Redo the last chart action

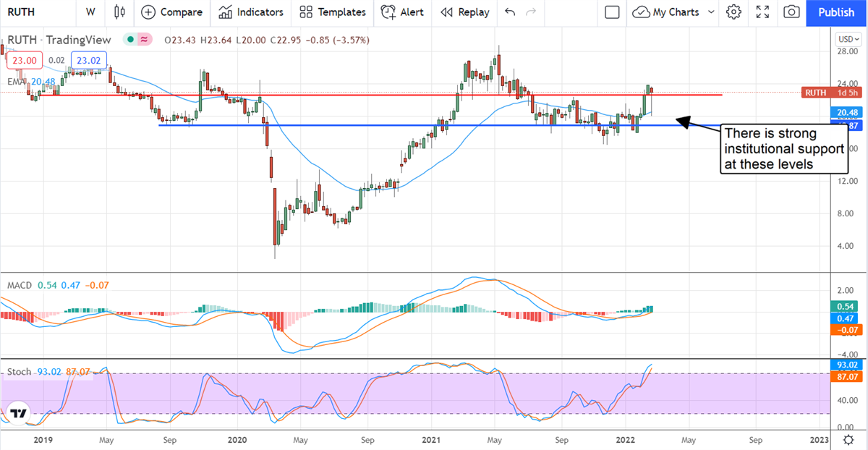click(x=532, y=12)
